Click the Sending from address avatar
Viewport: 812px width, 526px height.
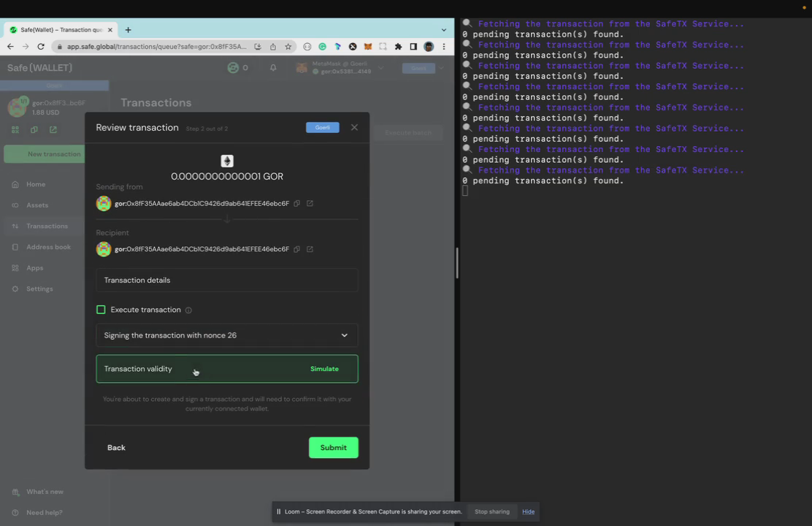[x=104, y=204]
